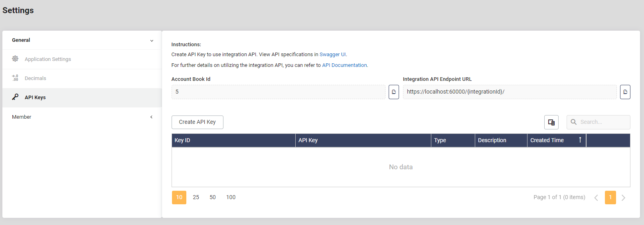Open the Decimals menu item
The image size is (644, 225).
coord(82,78)
